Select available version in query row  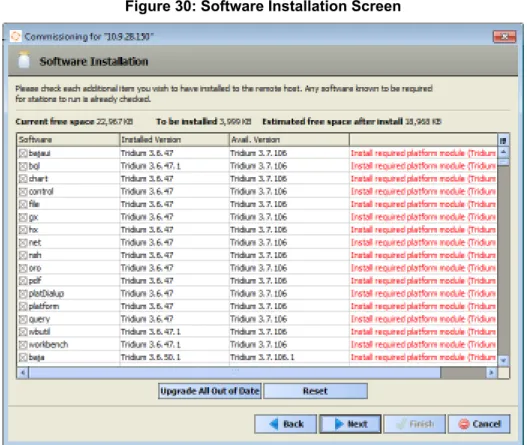pyautogui.click(x=258, y=320)
